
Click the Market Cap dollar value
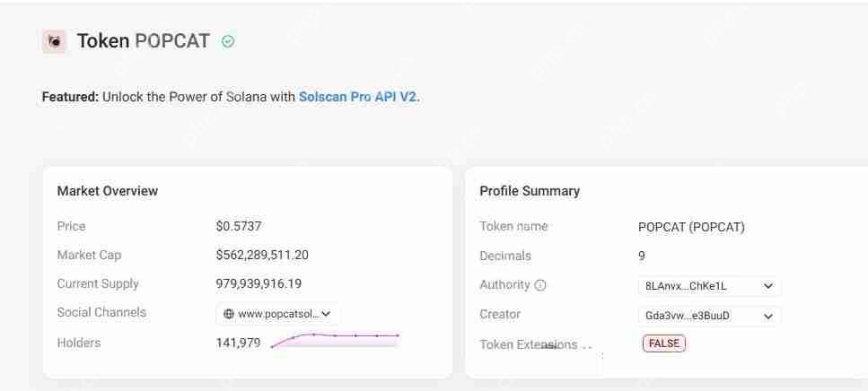pos(262,255)
